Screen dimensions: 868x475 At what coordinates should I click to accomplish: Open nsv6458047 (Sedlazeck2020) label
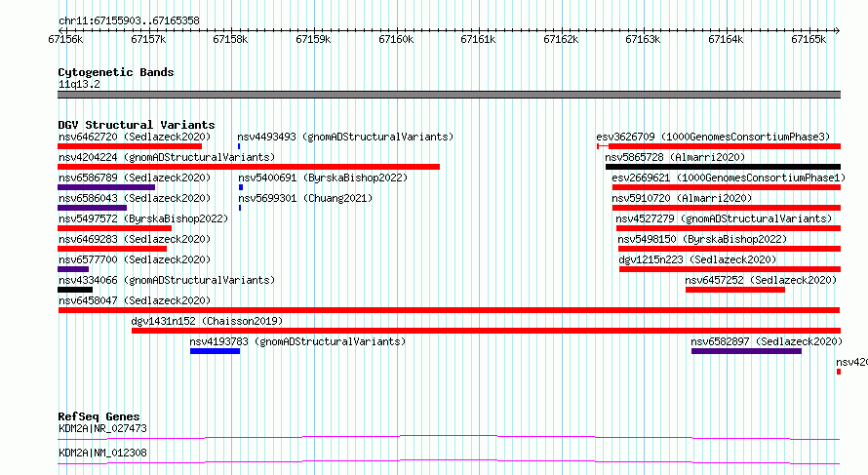tap(135, 300)
